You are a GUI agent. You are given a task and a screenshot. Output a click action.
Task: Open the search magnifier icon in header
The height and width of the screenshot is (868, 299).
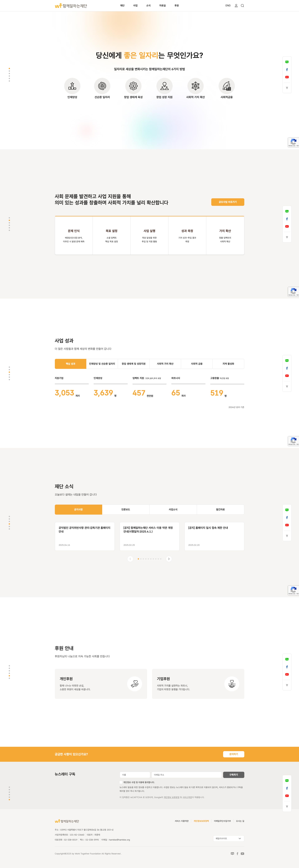pyautogui.click(x=242, y=6)
